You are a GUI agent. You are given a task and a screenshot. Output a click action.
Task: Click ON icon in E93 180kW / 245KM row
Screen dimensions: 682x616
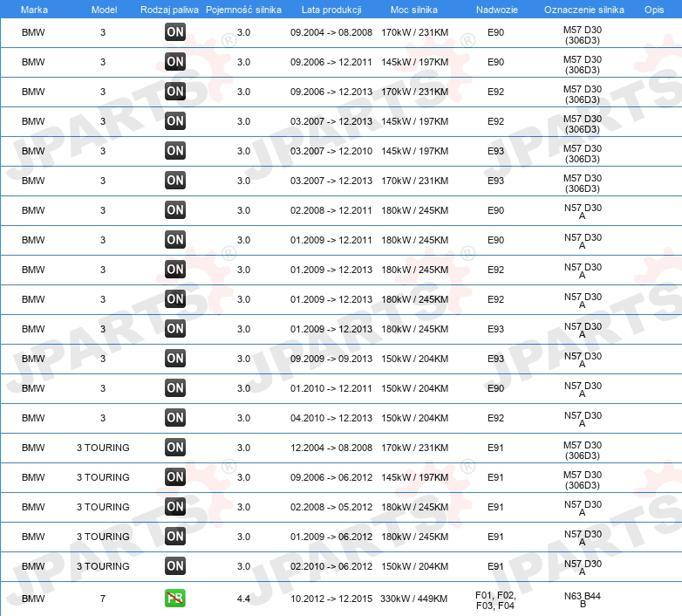pos(175,328)
